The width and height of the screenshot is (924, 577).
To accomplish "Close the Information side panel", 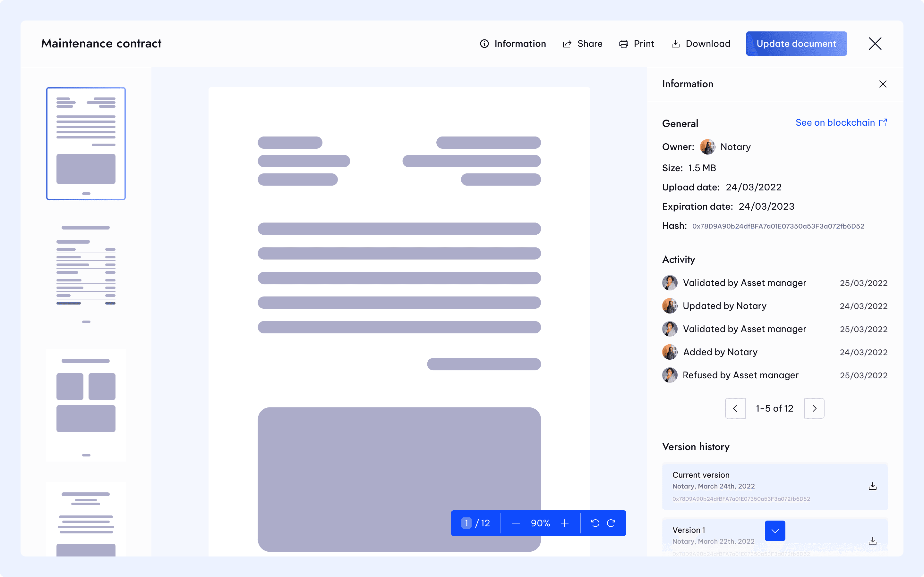I will pos(883,84).
